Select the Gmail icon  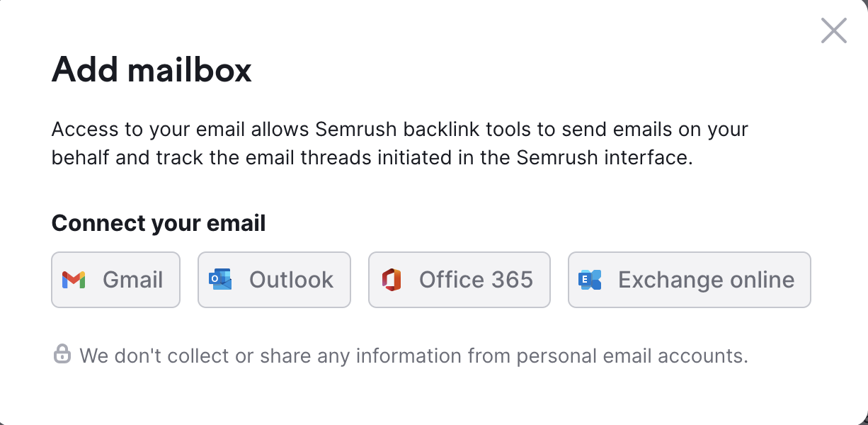click(75, 280)
